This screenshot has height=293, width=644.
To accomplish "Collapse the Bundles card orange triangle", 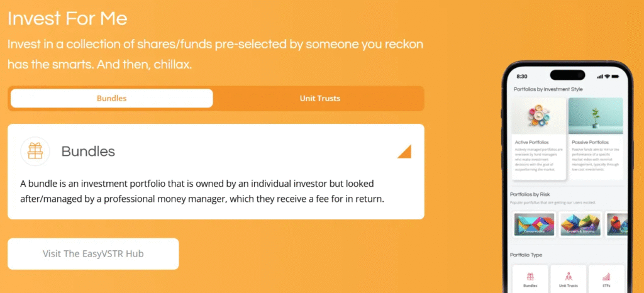I will tap(404, 152).
